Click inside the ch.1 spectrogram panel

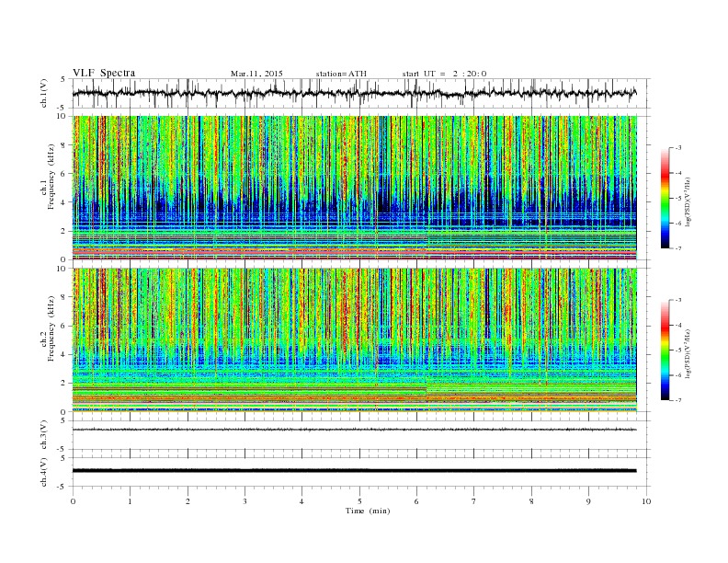pyautogui.click(x=354, y=188)
